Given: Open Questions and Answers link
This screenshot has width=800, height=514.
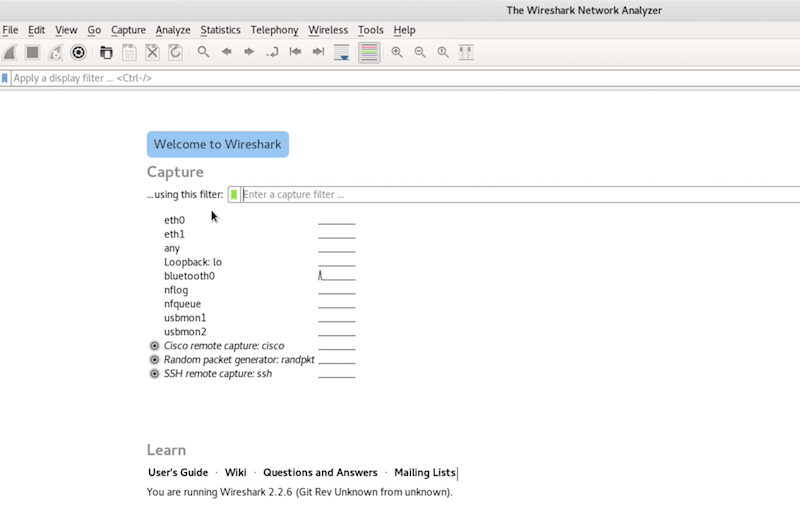Looking at the screenshot, I should pos(320,473).
